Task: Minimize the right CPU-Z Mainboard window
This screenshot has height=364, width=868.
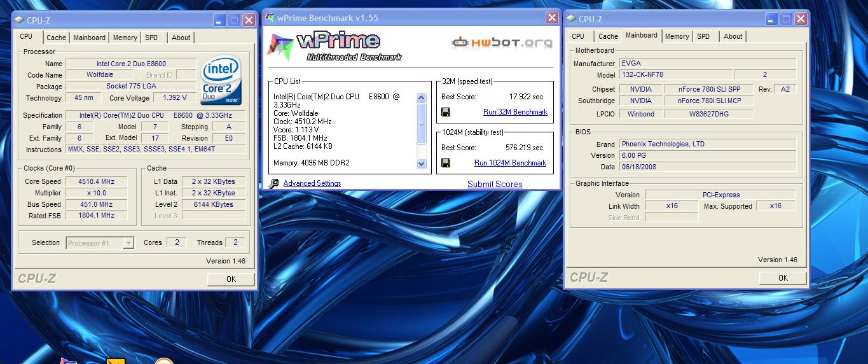Action: [771, 19]
